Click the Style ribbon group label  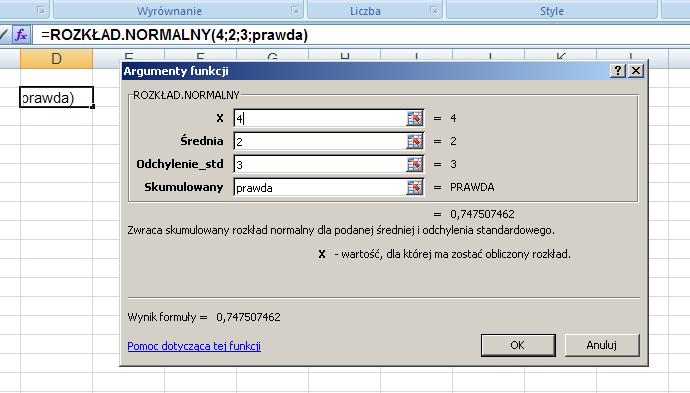(x=552, y=11)
